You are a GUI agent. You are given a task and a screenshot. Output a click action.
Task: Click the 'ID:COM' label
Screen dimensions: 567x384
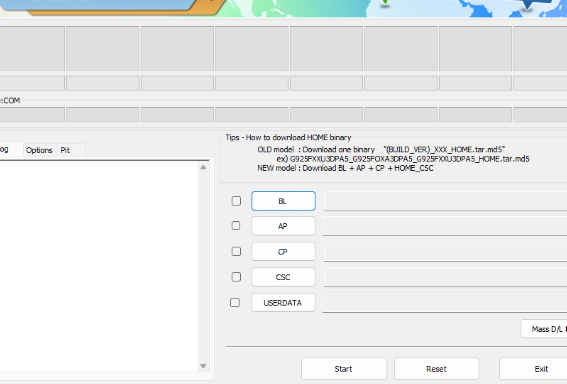click(10, 101)
